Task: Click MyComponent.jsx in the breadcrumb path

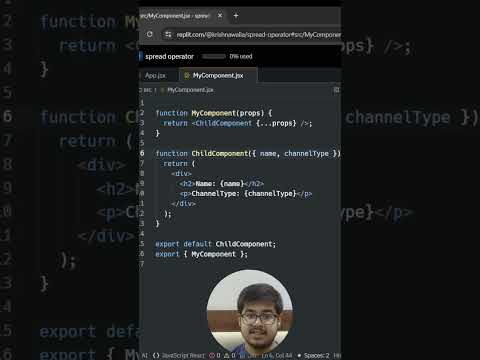Action: point(190,90)
